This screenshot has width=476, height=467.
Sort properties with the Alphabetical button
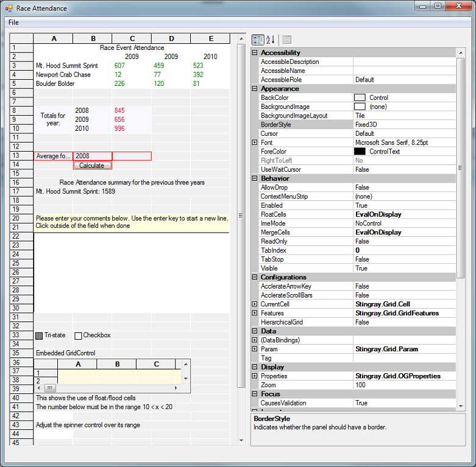coord(270,40)
